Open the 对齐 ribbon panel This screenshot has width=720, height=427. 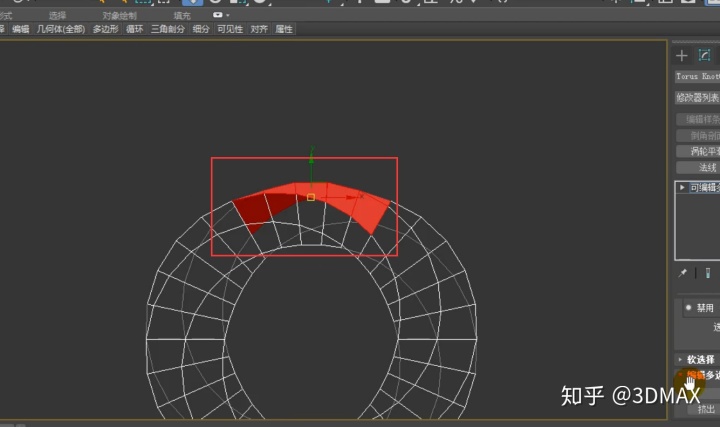tap(259, 29)
